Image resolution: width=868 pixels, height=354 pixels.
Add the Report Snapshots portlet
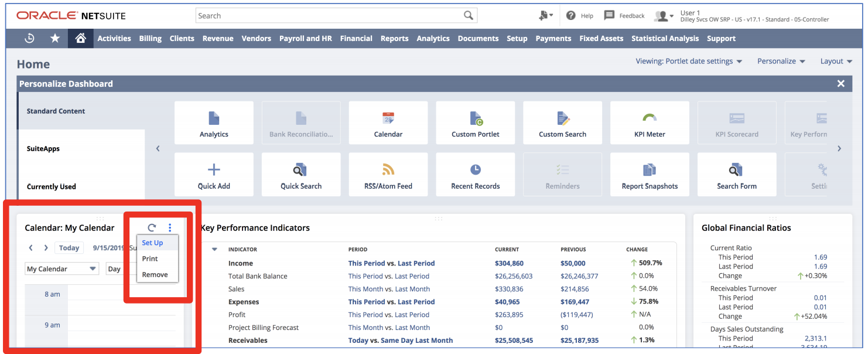click(x=650, y=175)
